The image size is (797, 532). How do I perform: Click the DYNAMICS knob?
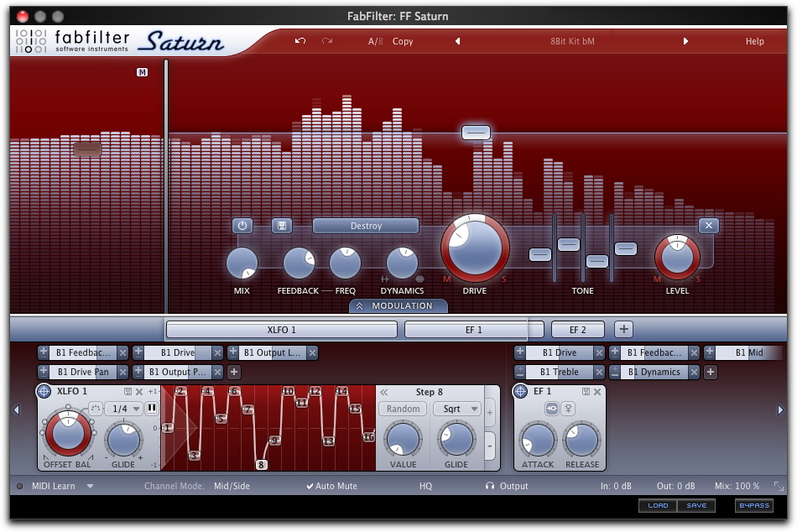402,263
